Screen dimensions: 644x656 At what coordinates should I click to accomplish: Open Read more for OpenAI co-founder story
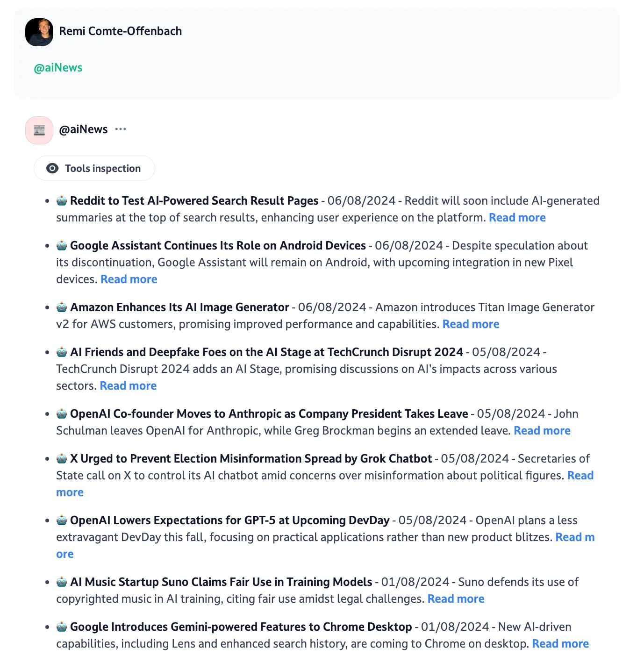[542, 431]
